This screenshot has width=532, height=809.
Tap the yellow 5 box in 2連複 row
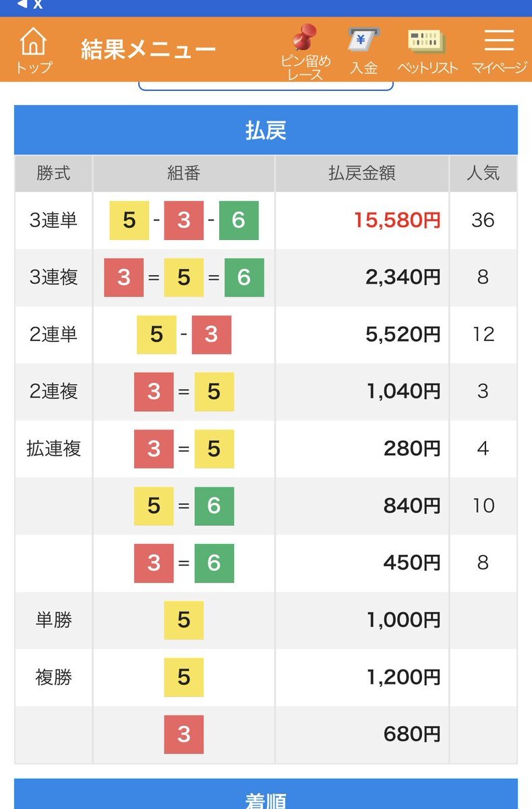[214, 392]
